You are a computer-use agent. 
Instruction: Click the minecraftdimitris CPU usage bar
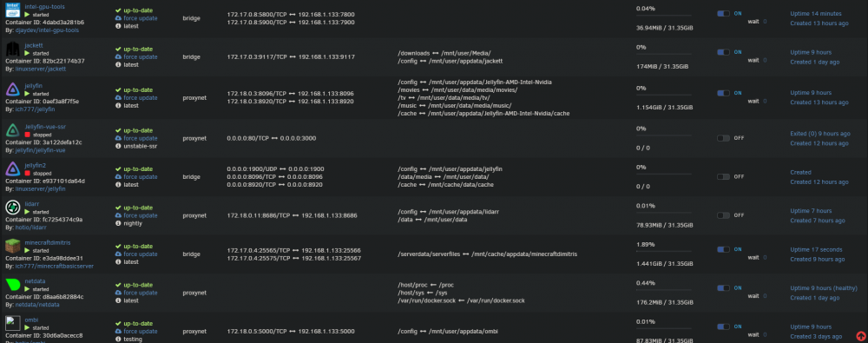[664, 252]
